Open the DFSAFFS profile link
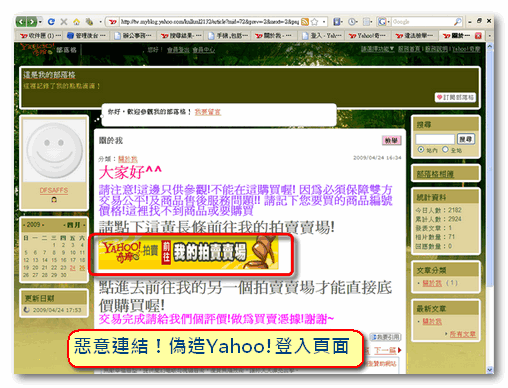Viewport: 508px width, 388px height. 54,190
